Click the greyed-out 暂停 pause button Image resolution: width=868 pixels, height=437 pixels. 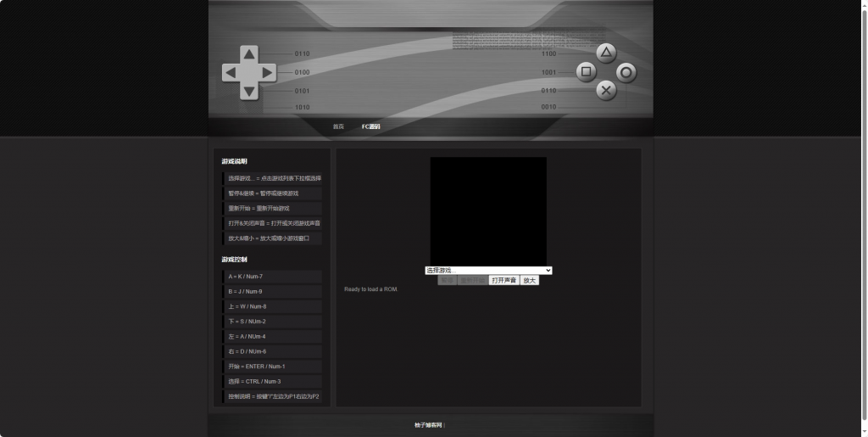(x=447, y=280)
